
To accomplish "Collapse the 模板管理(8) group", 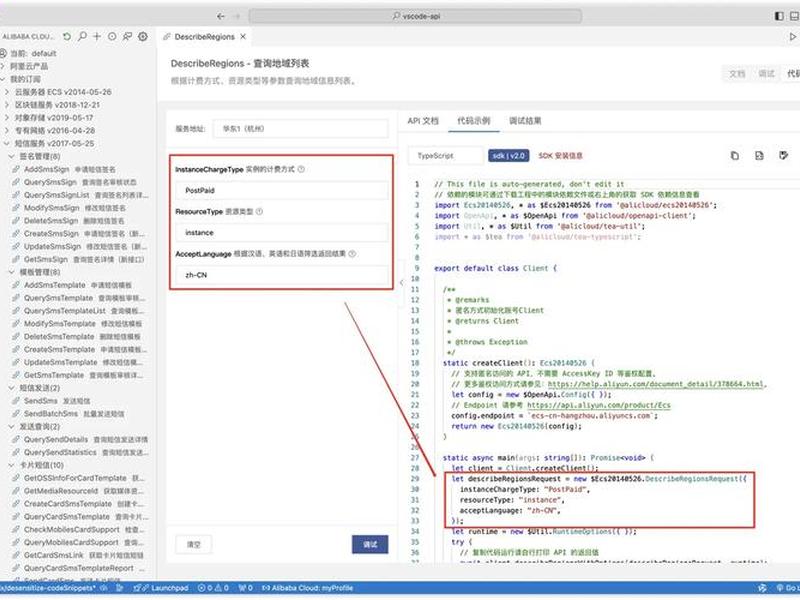I will point(12,272).
